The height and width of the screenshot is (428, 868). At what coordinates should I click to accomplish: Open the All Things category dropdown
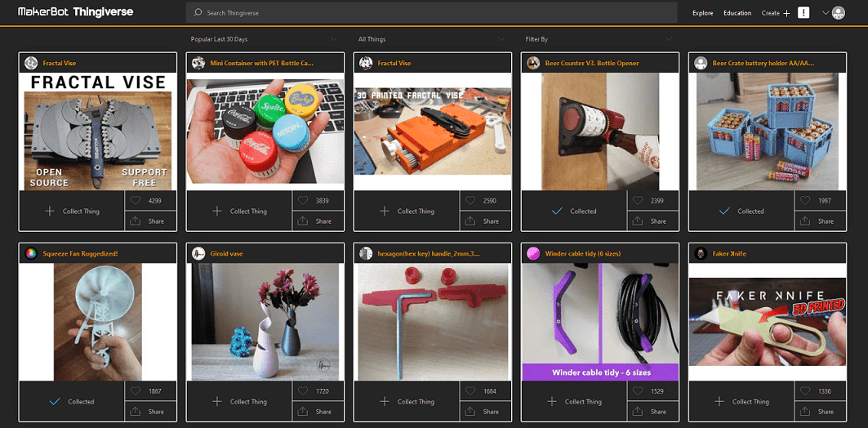[x=431, y=39]
